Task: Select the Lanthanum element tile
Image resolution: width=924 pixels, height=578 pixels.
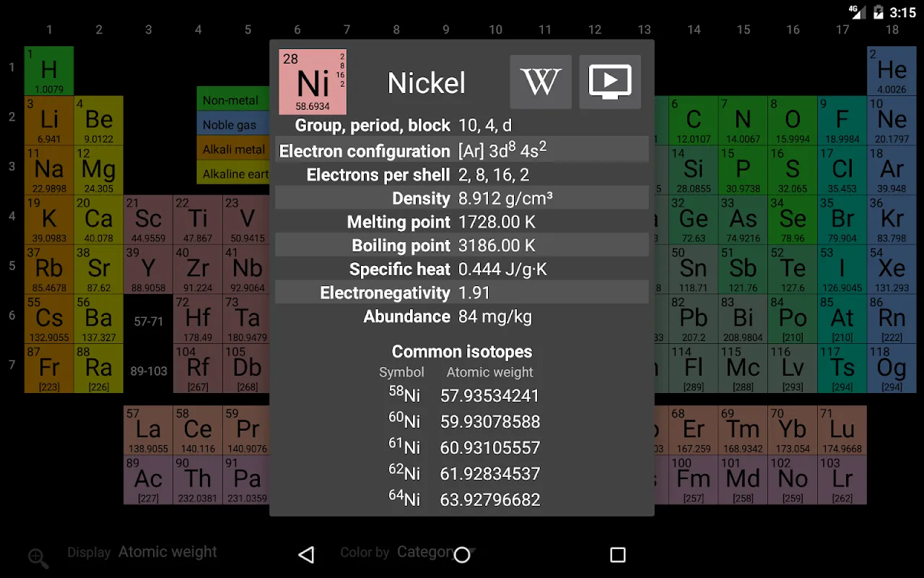Action: (147, 428)
